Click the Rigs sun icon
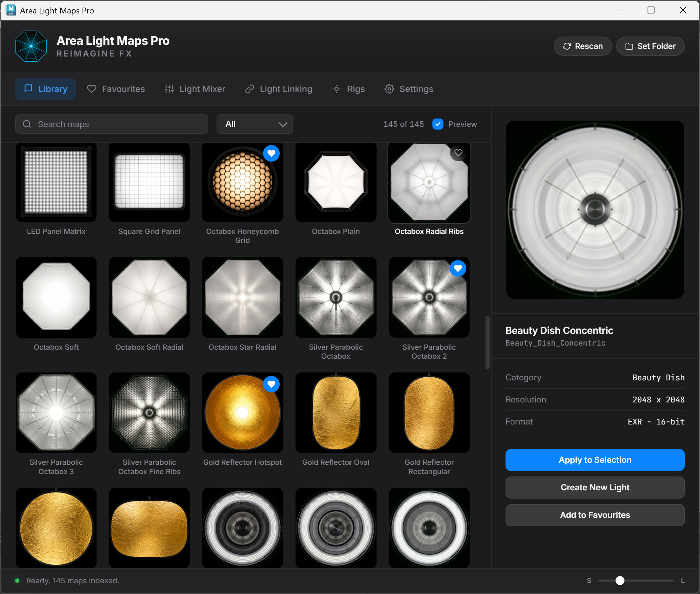 tap(337, 89)
